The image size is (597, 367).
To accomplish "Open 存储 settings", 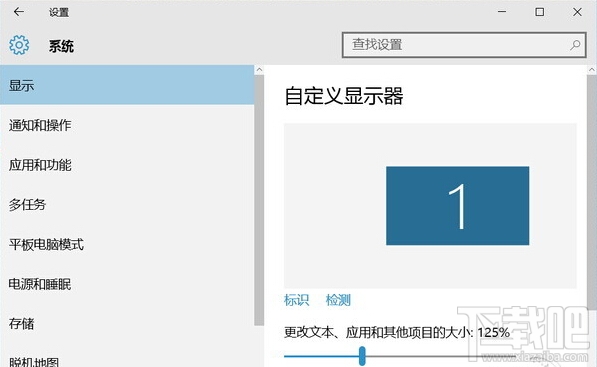I will tap(127, 324).
